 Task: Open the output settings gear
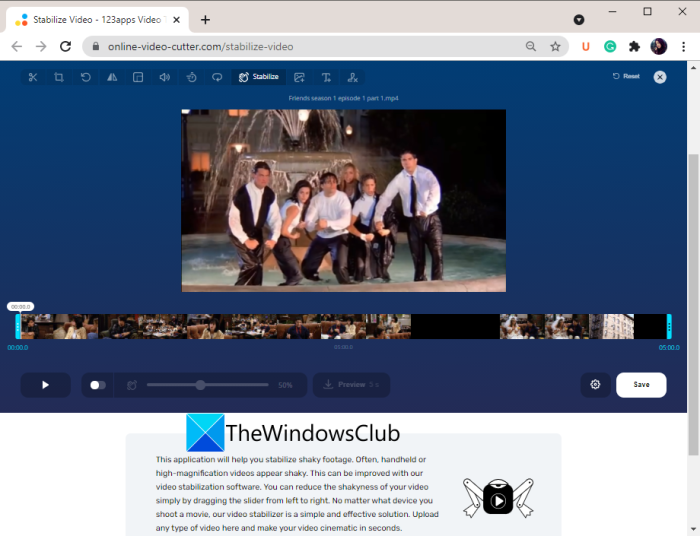point(595,385)
